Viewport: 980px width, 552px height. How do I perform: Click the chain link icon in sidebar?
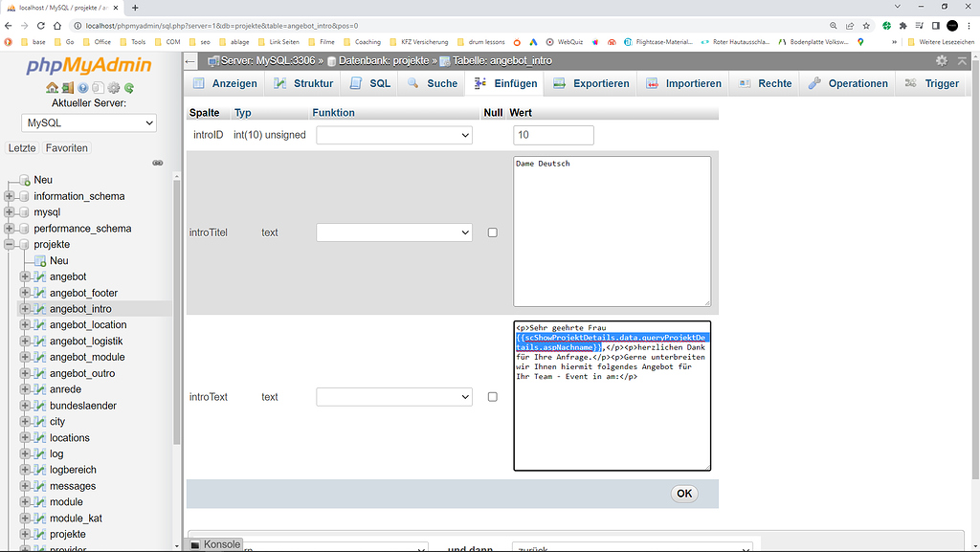[x=158, y=164]
